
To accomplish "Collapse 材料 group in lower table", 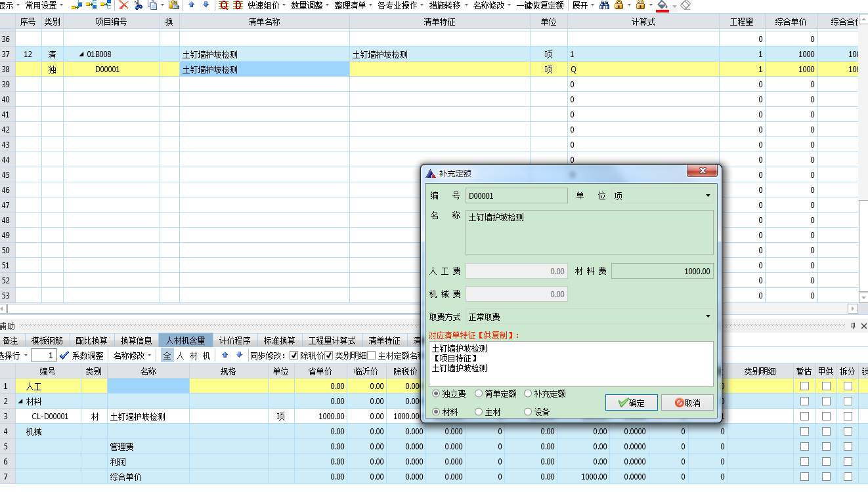I will 20,401.
